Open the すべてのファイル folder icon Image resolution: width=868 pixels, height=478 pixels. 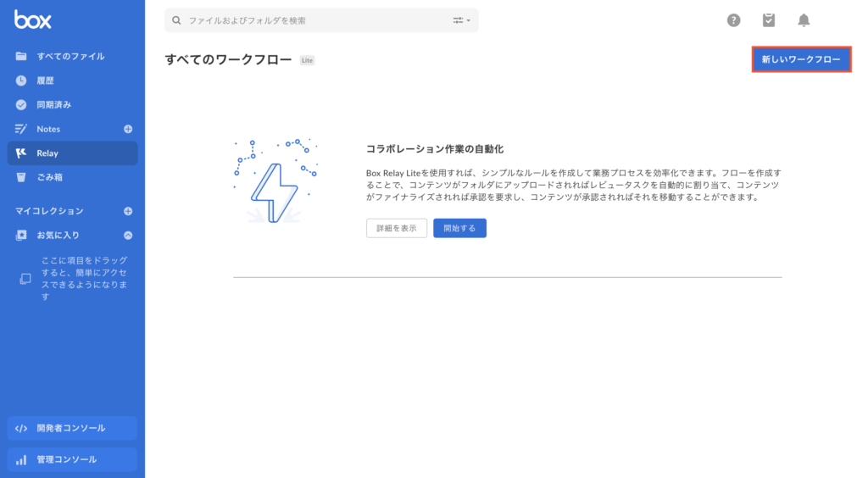[x=21, y=56]
